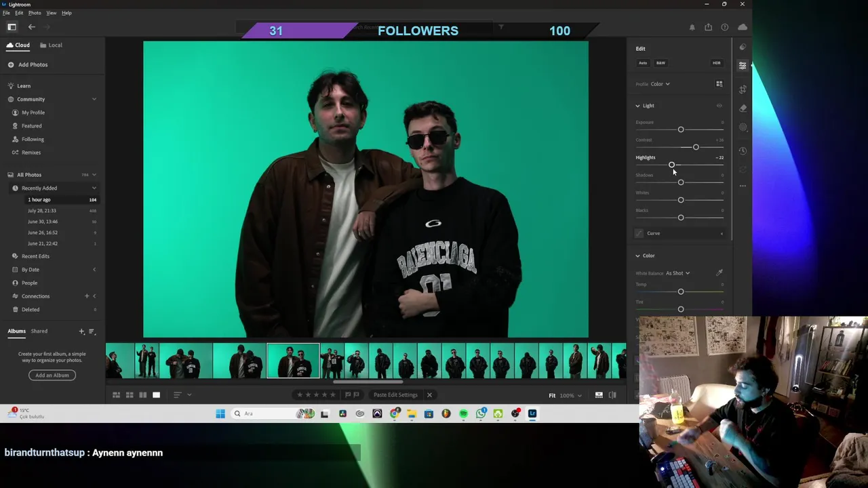
Task: Click Add Photos button
Action: click(x=28, y=64)
